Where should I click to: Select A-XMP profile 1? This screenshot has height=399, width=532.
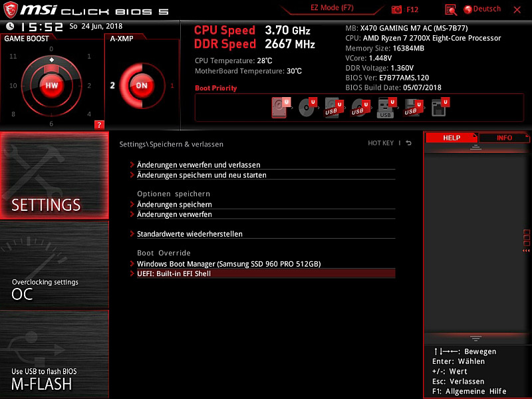click(x=172, y=86)
